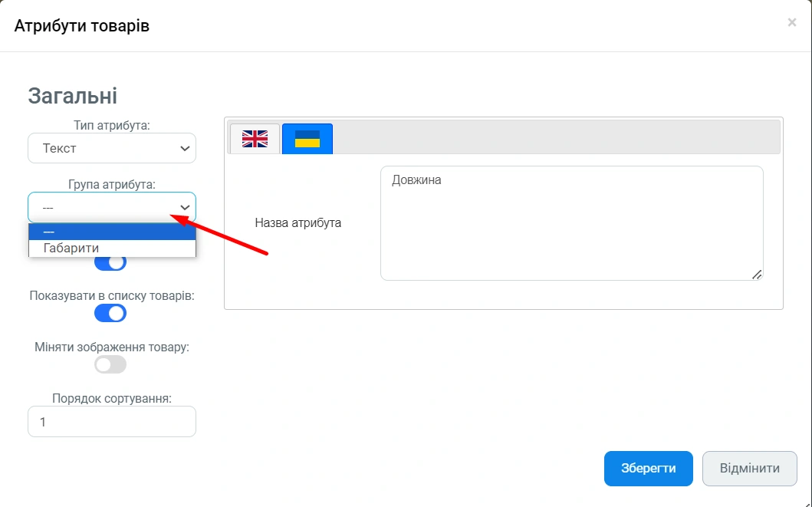Focus the Назва атрибута text area containing Довжина

[570, 222]
